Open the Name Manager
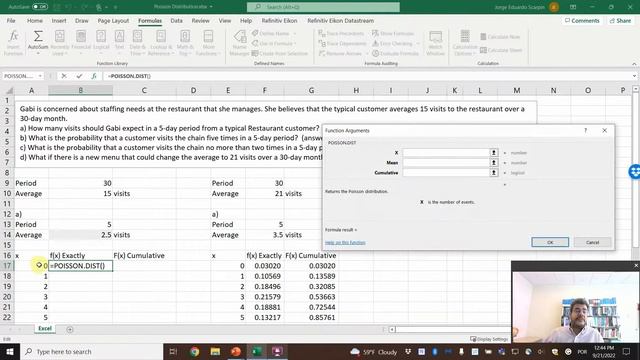The height and width of the screenshot is (360, 640). click(x=240, y=42)
